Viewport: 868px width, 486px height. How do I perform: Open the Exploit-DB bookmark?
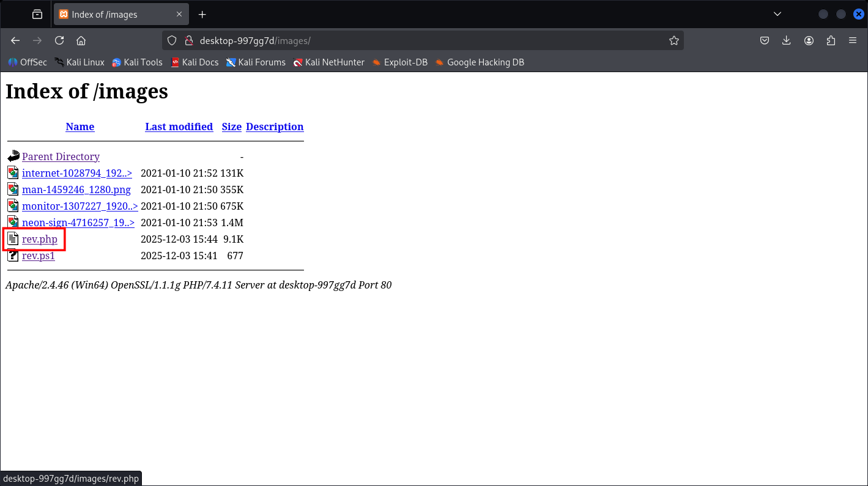click(405, 62)
